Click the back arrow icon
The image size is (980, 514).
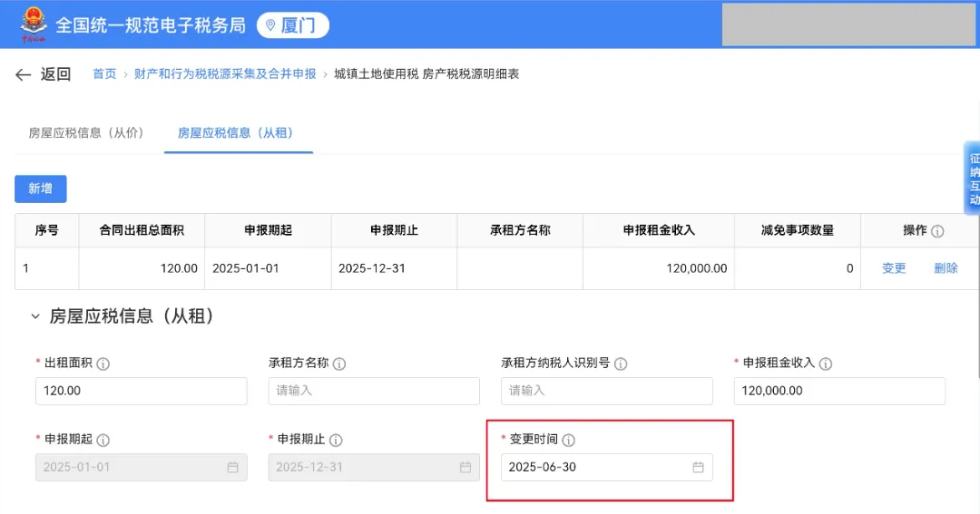(23, 74)
